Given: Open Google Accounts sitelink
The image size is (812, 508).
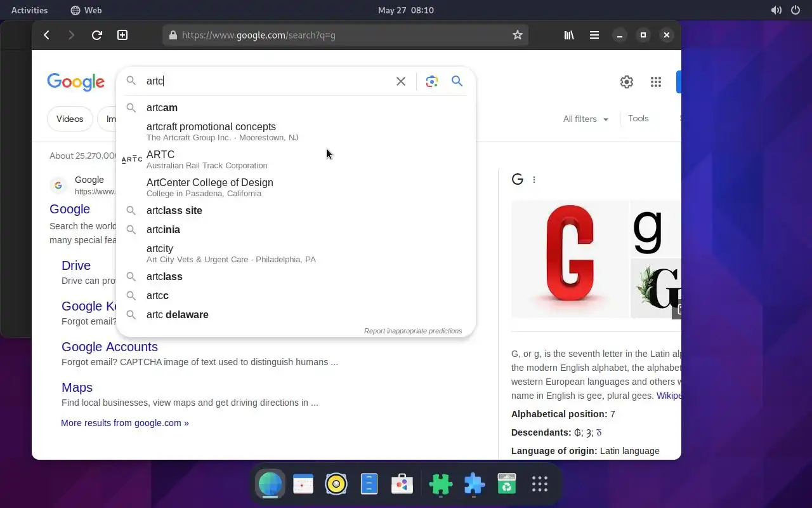Looking at the screenshot, I should coord(110,347).
